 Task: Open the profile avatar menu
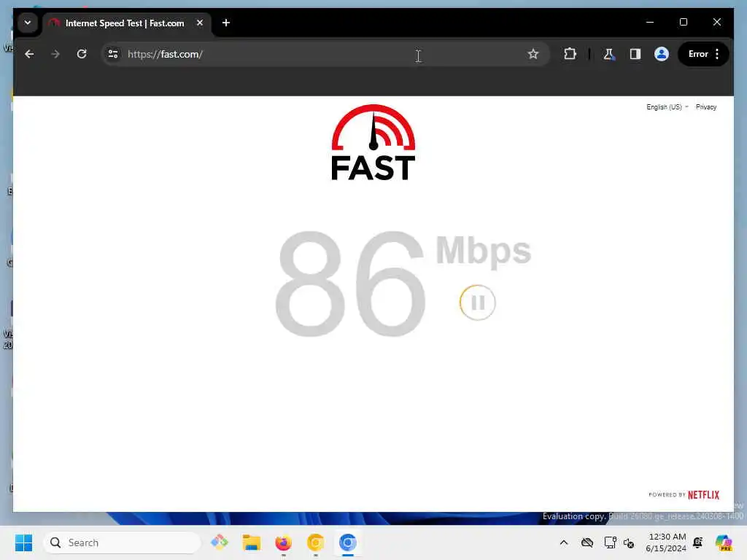(x=661, y=54)
